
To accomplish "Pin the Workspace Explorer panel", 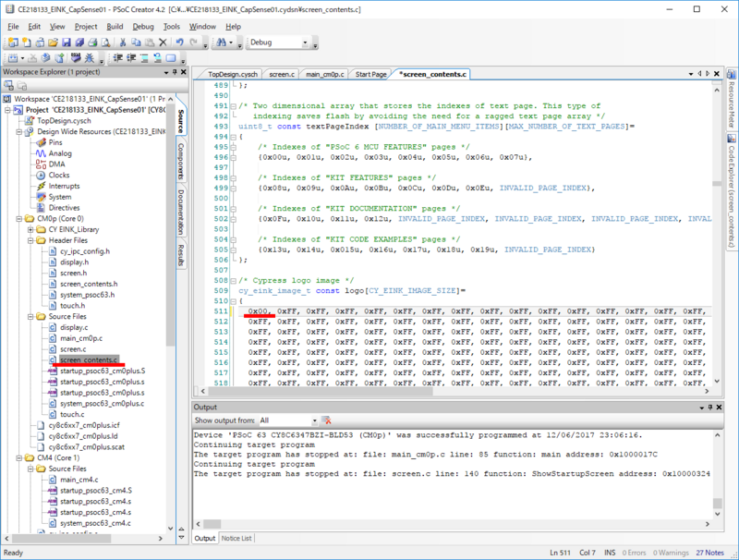I will 175,72.
